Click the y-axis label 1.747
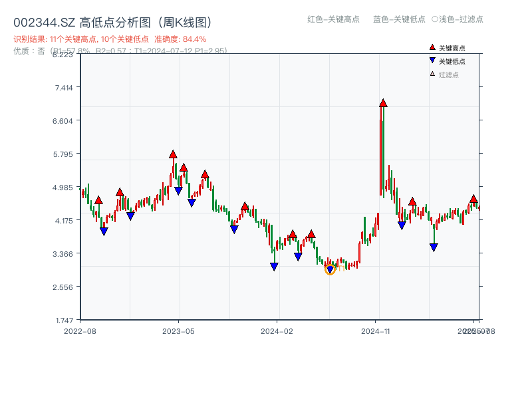Viewport: 532px width, 399px height. point(64,321)
